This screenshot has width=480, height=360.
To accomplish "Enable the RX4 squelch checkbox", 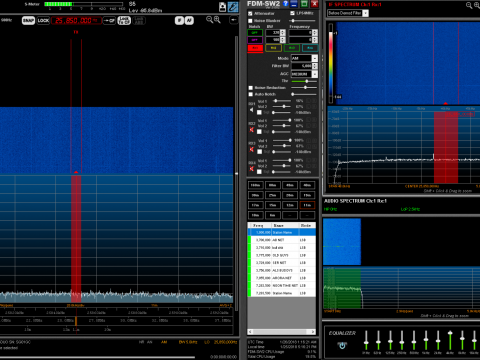I will coord(259,172).
